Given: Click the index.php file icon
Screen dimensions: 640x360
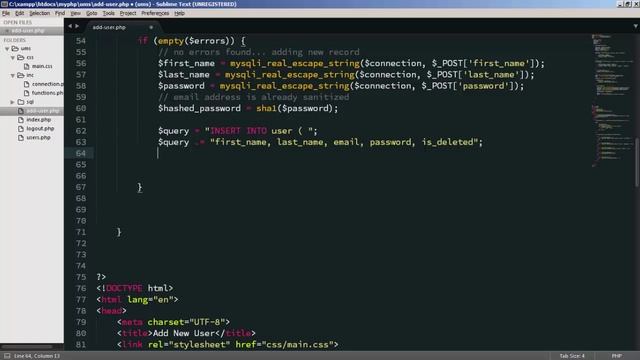Looking at the screenshot, I should (21, 120).
